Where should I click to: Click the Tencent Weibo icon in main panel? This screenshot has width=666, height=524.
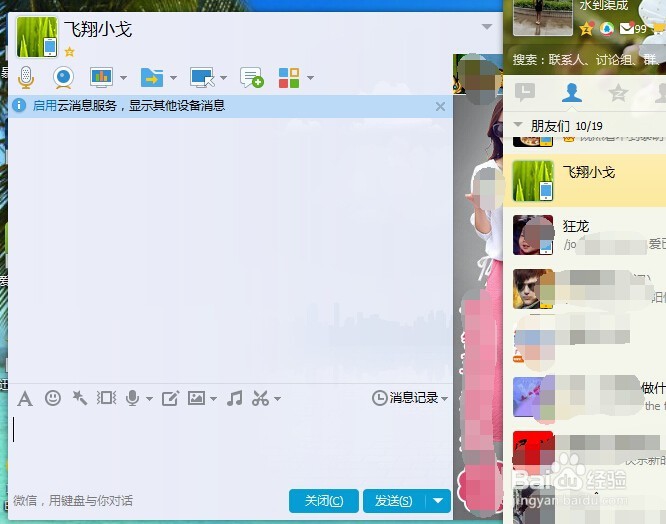(x=607, y=28)
